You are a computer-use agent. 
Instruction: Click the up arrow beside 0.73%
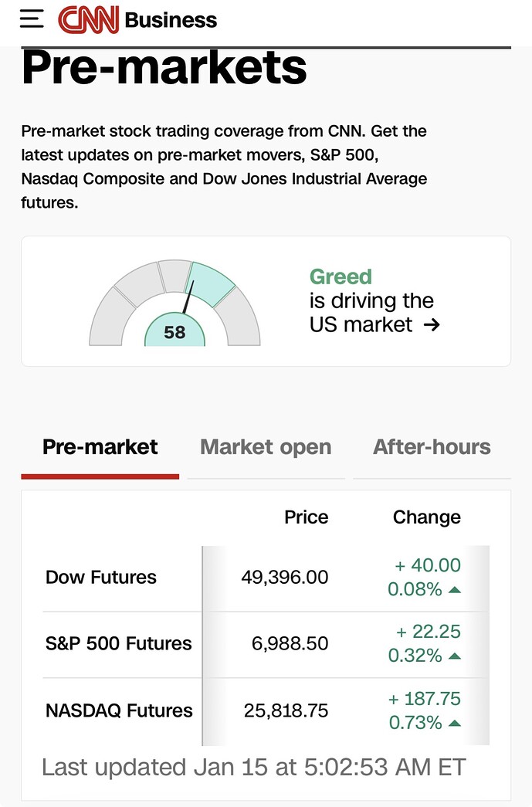455,724
